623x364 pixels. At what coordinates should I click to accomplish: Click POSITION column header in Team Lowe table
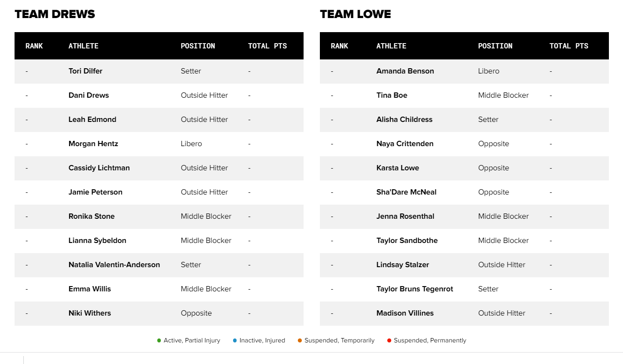click(495, 46)
